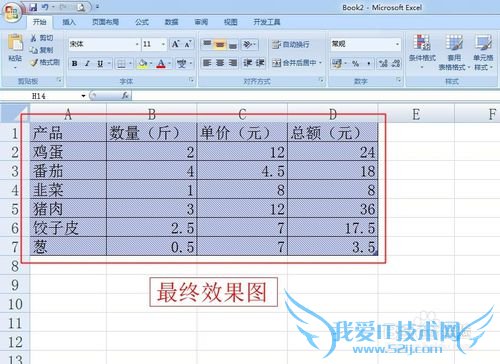Activate the Format Painter (格式刷)
The width and height of the screenshot is (500, 364).
point(45,62)
